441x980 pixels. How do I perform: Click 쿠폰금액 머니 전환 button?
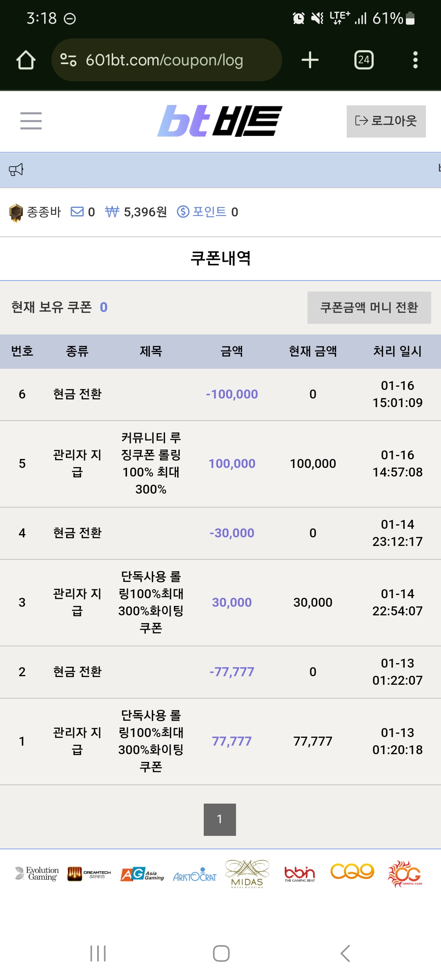[369, 307]
